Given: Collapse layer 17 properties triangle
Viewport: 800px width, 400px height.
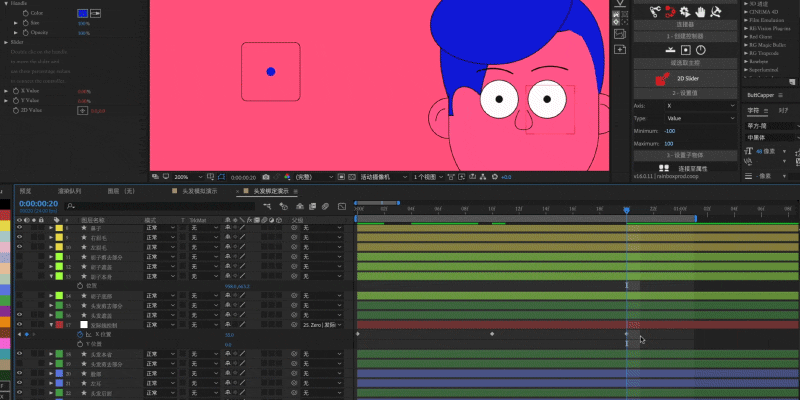Looking at the screenshot, I should 51,325.
